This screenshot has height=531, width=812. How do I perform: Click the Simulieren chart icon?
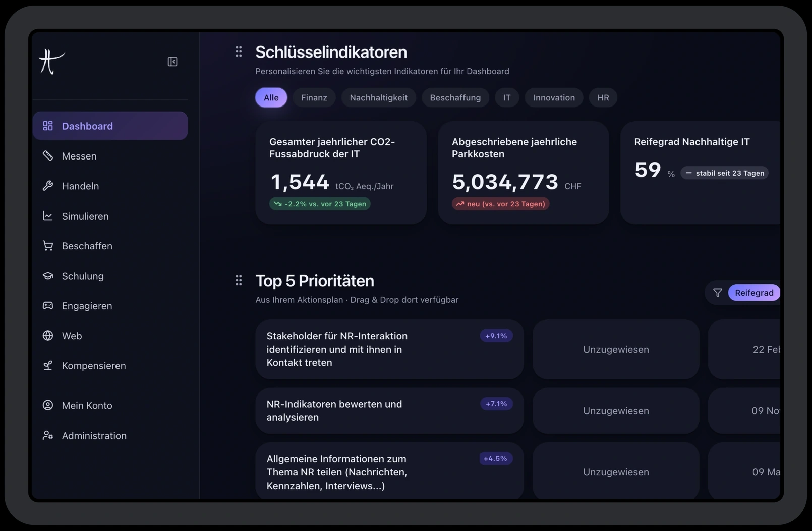[x=48, y=216]
